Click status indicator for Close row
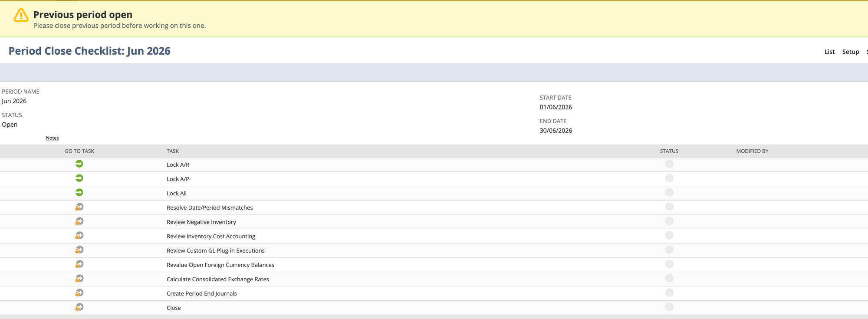 669,307
